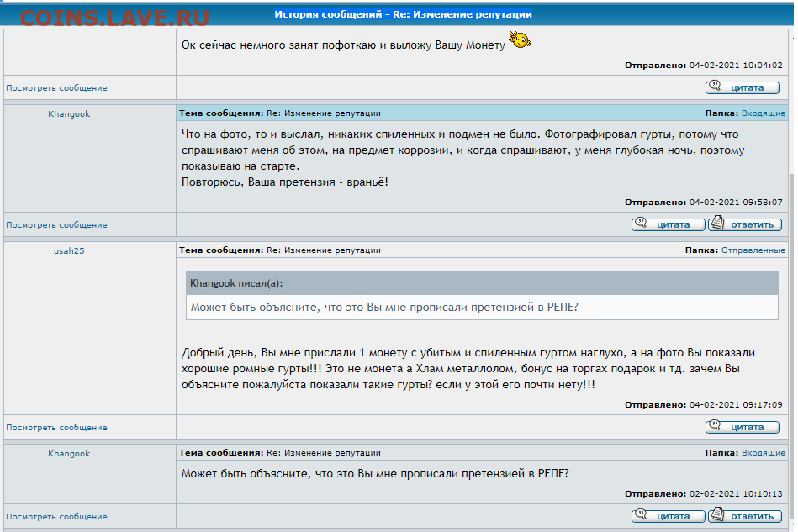The image size is (798, 532).
Task: Click the цитата button for the 09:58:07 message
Action: 669,224
